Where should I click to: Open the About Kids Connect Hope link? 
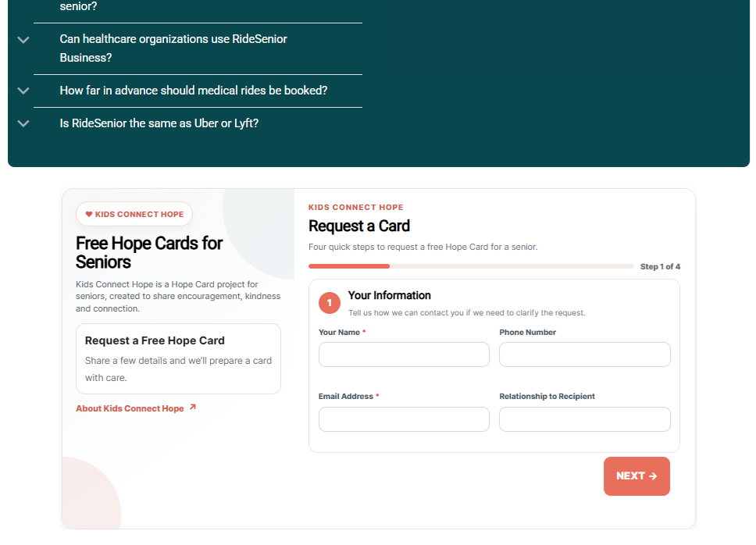130,408
